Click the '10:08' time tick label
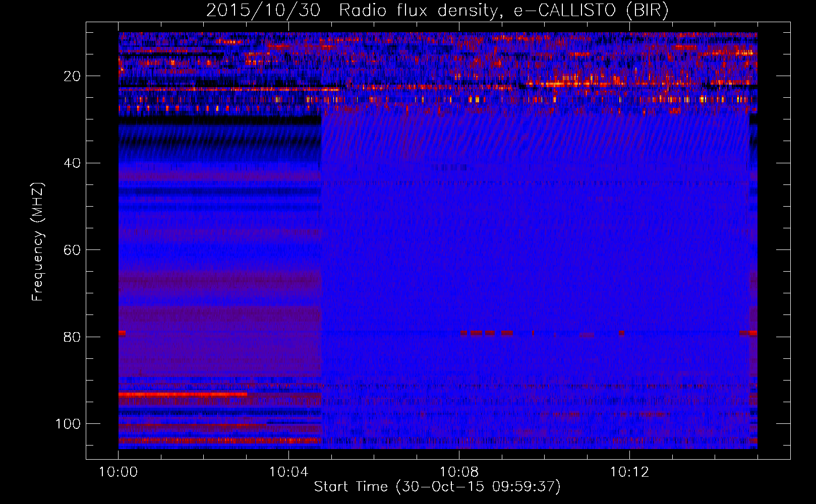Image resolution: width=816 pixels, height=504 pixels. pyautogui.click(x=459, y=472)
